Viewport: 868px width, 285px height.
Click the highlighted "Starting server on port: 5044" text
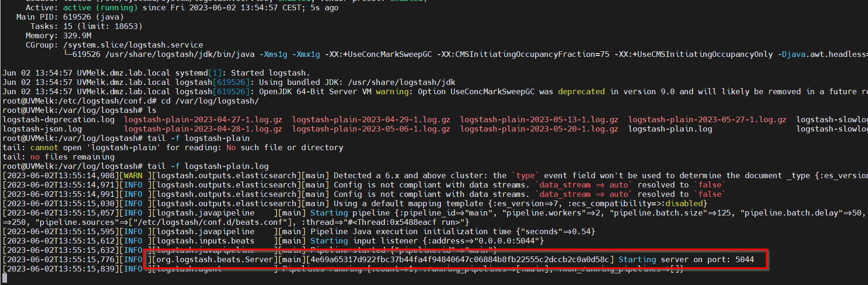(686, 260)
